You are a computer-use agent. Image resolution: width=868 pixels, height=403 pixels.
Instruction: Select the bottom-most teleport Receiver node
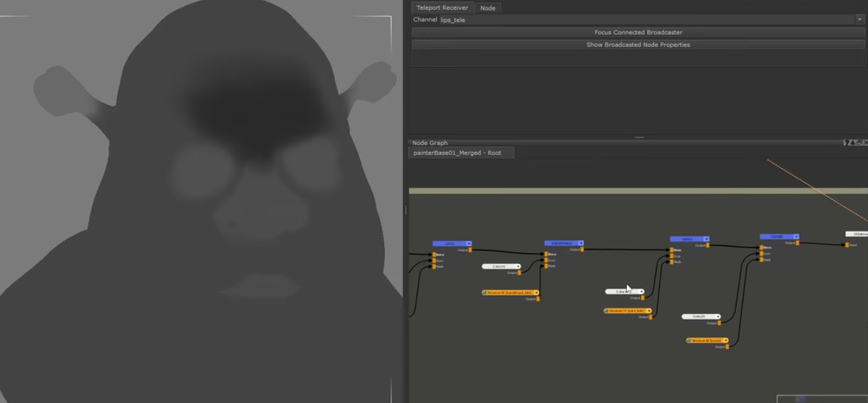(x=707, y=340)
